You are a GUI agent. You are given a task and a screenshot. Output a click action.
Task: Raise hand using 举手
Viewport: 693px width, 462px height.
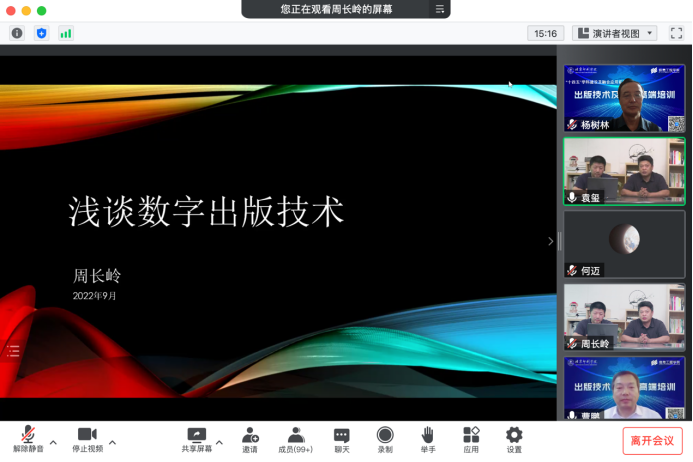click(427, 439)
